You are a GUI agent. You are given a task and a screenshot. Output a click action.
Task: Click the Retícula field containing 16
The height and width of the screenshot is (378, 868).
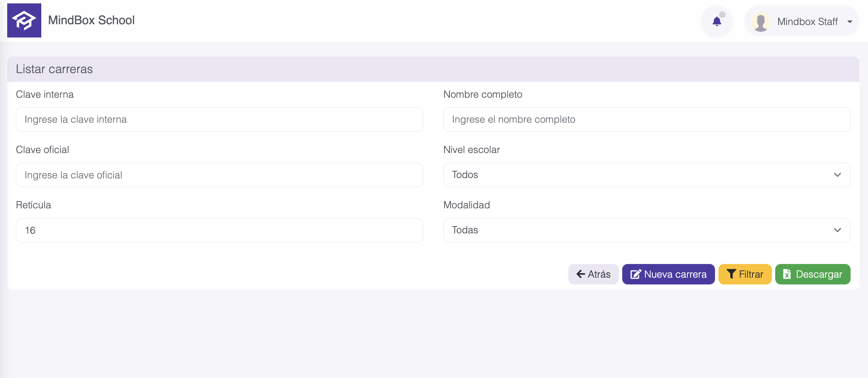(219, 230)
